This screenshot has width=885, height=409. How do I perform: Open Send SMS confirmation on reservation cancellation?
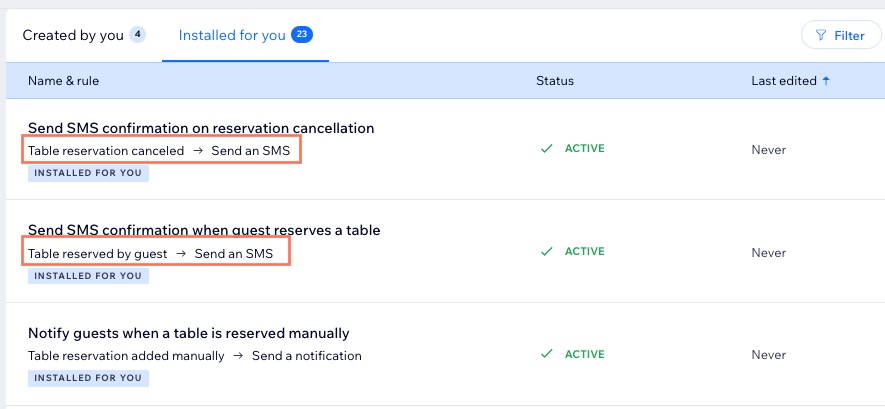point(201,128)
